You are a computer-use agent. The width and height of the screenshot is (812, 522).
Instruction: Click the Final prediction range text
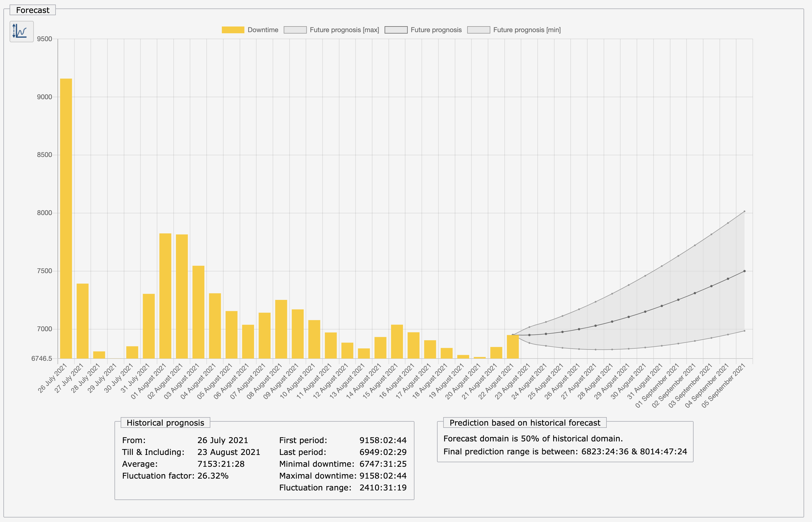565,452
